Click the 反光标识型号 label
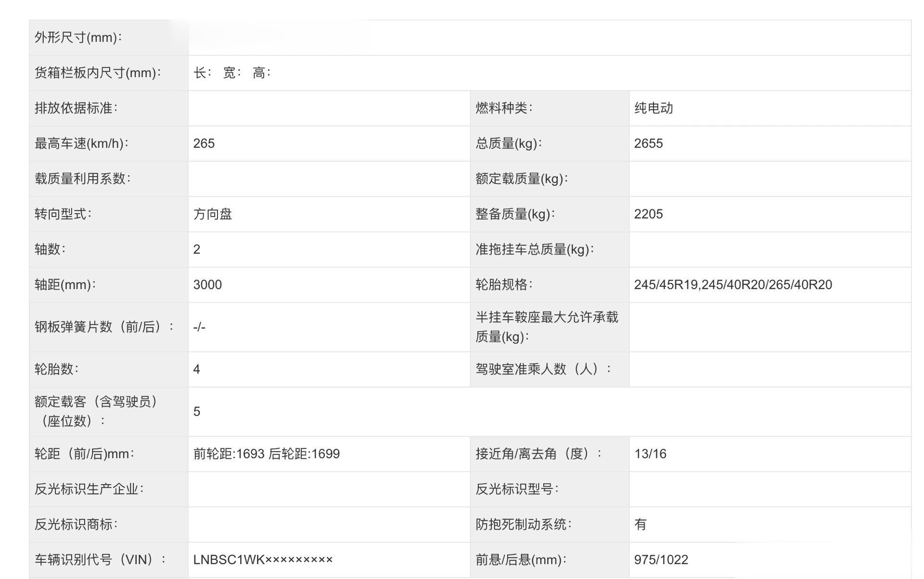 517,489
